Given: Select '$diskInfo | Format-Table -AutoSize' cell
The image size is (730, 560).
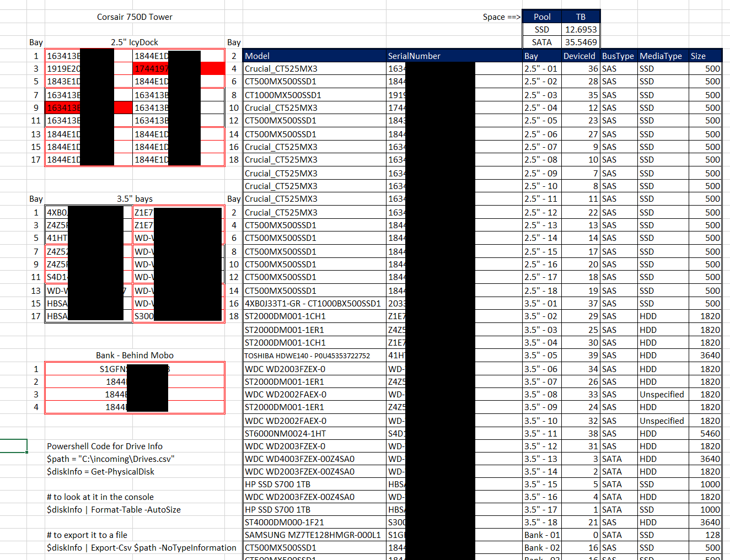Looking at the screenshot, I should [x=114, y=510].
